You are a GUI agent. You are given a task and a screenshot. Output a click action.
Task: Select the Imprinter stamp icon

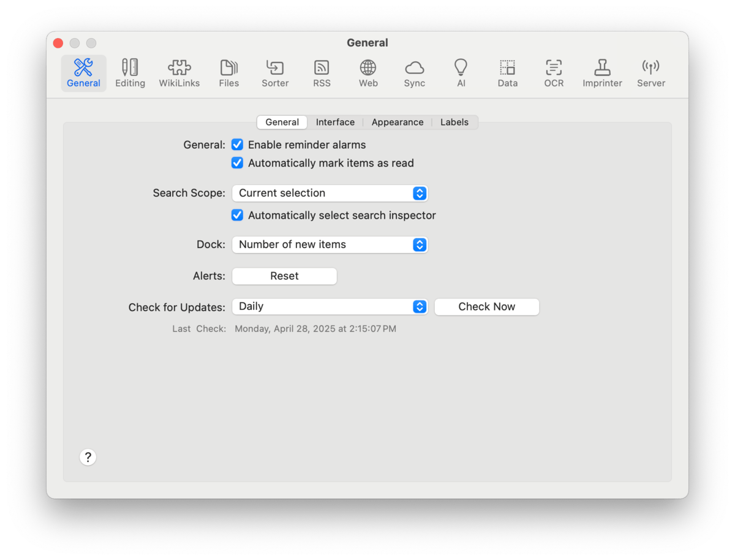coord(602,73)
